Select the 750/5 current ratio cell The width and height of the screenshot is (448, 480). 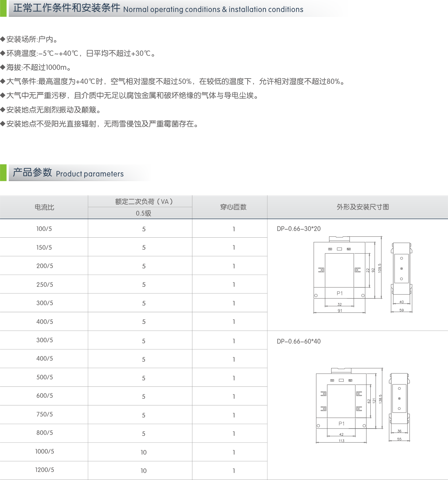(44, 414)
